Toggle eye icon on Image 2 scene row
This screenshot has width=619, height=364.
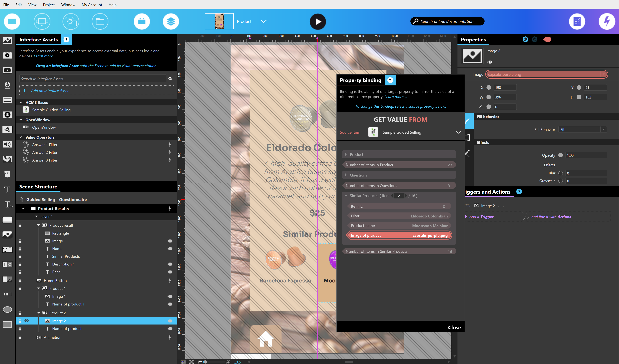coord(27,320)
